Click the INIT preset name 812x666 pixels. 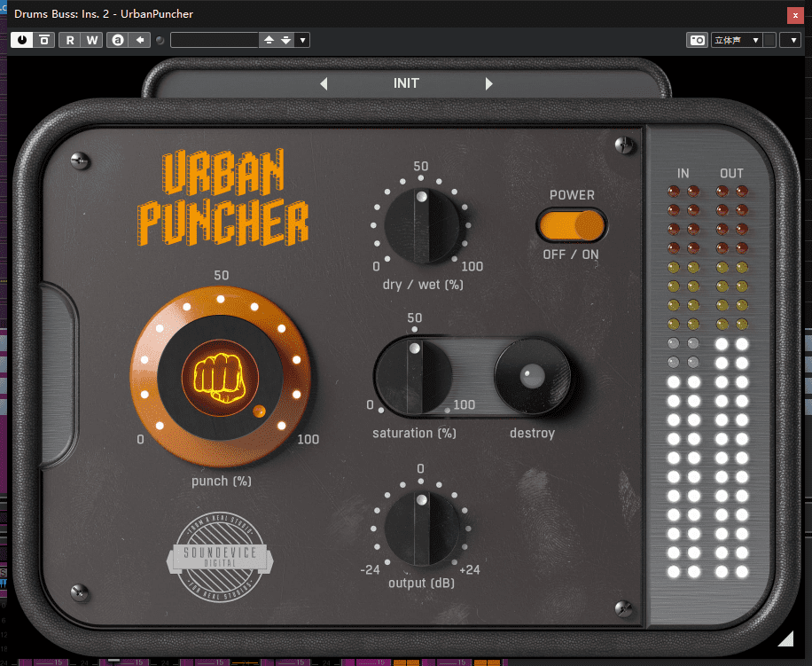coord(406,83)
